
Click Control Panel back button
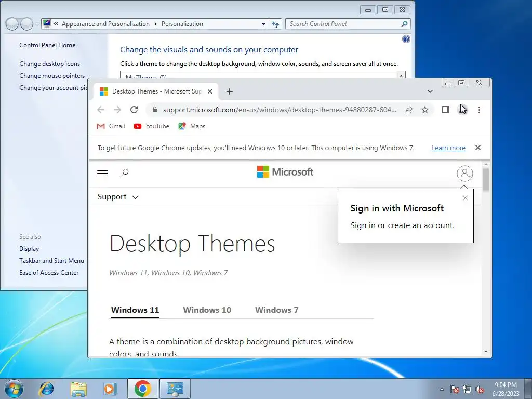12,24
